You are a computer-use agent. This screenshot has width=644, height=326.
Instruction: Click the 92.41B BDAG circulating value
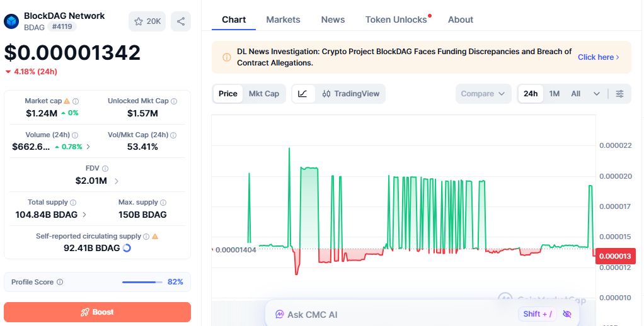pos(91,248)
